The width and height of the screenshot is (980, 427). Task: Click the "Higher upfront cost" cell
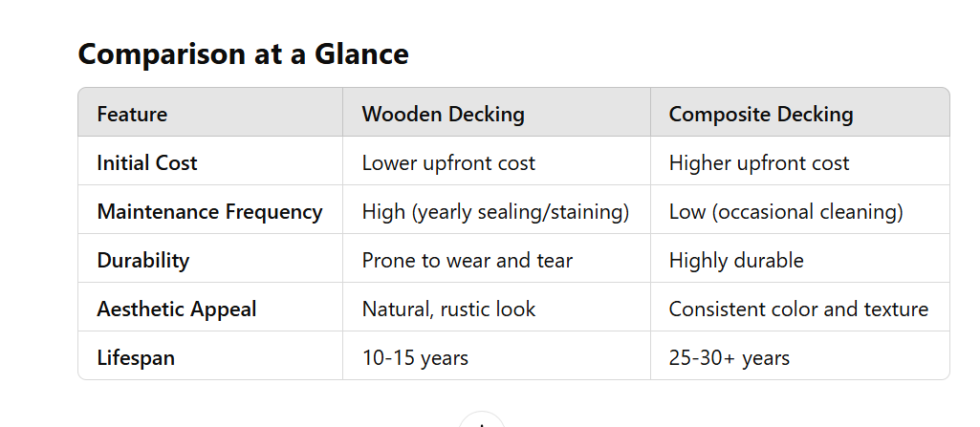click(758, 163)
